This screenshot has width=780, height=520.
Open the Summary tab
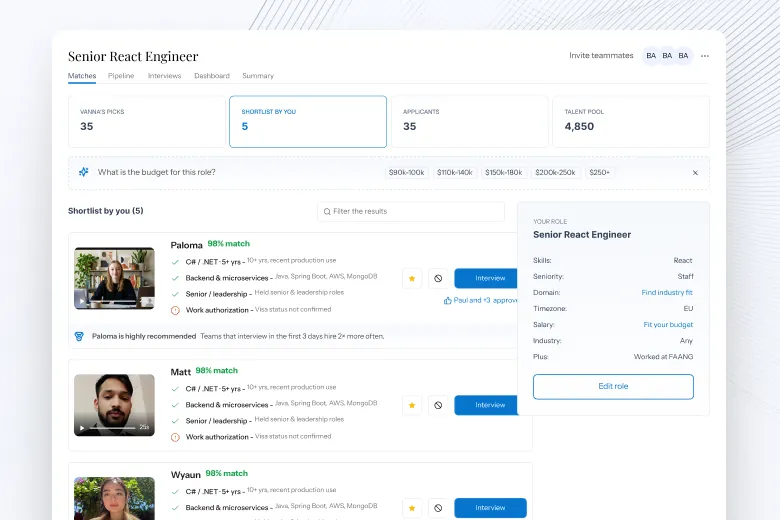[x=258, y=76]
